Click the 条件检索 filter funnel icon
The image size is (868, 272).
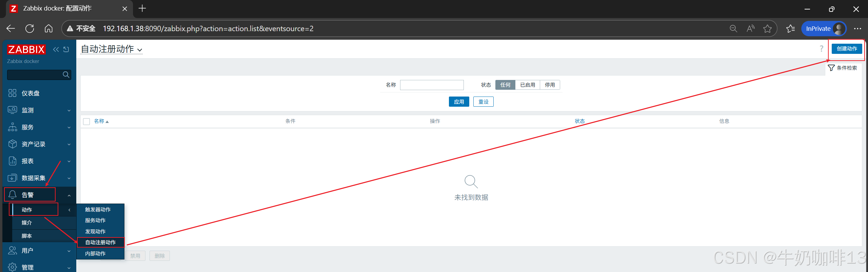831,68
